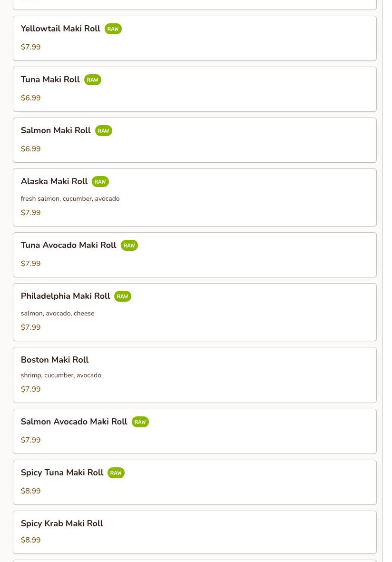
Task: Click the page's vertical scrollbar track
Action: pos(387,281)
